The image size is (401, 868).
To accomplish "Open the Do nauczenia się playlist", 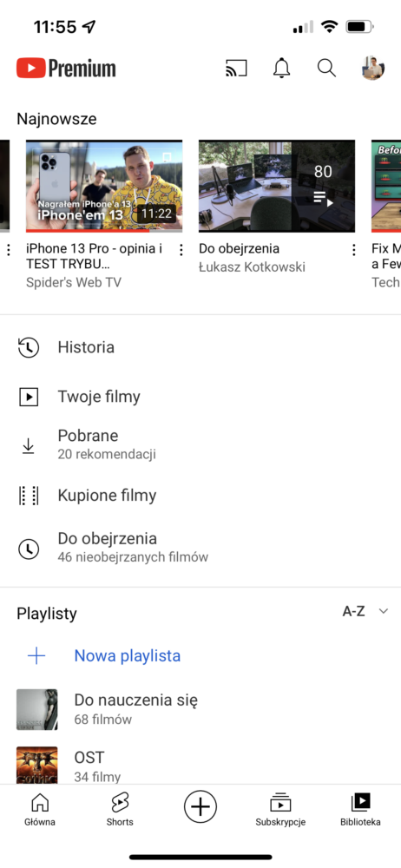I will [x=200, y=709].
